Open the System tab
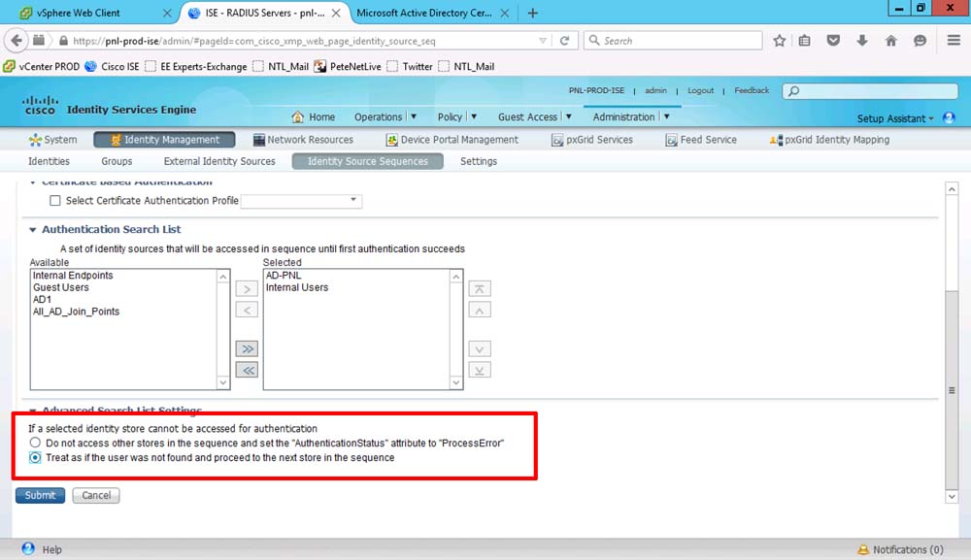The width and height of the screenshot is (971, 560). (52, 140)
